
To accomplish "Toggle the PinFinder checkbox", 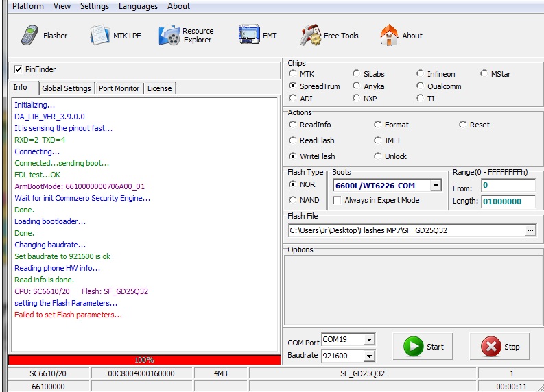I will pos(18,69).
